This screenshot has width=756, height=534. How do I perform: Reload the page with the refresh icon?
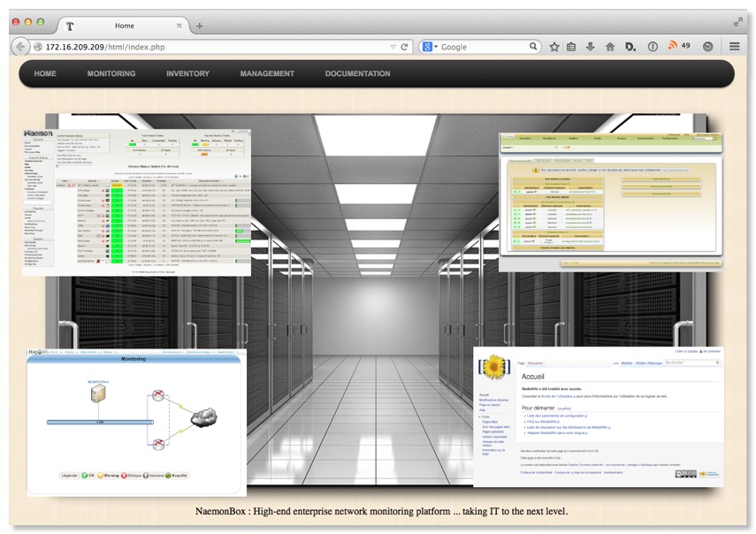405,47
